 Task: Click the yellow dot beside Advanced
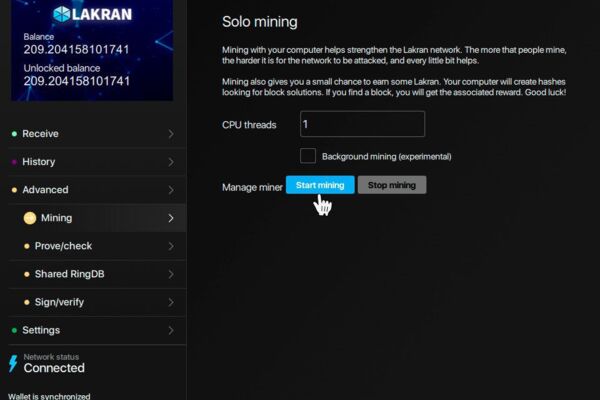pyautogui.click(x=14, y=190)
